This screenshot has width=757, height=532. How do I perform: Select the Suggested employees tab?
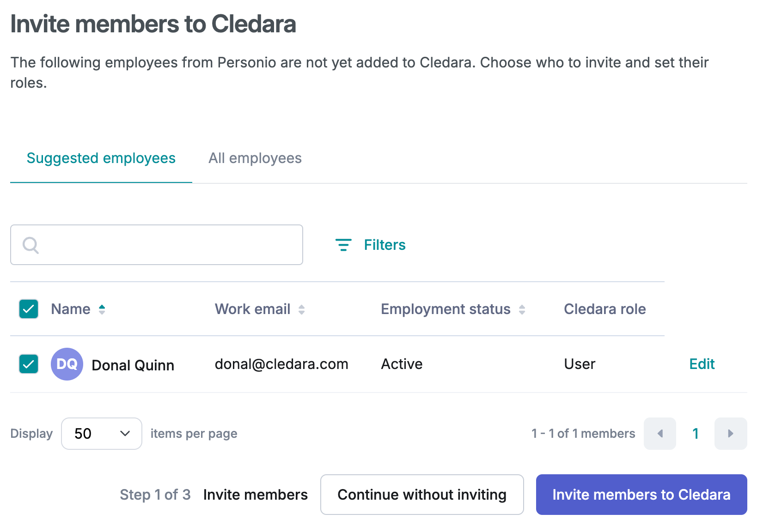click(101, 158)
